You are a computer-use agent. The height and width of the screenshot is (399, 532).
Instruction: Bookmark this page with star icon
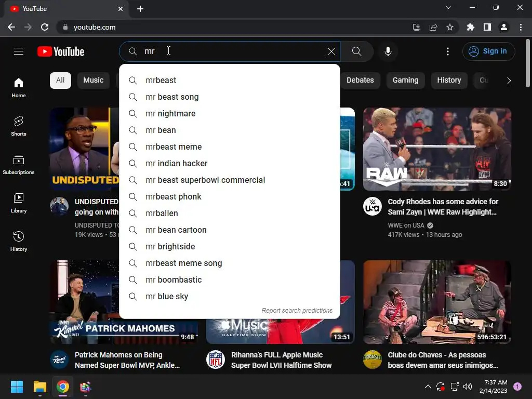(449, 27)
